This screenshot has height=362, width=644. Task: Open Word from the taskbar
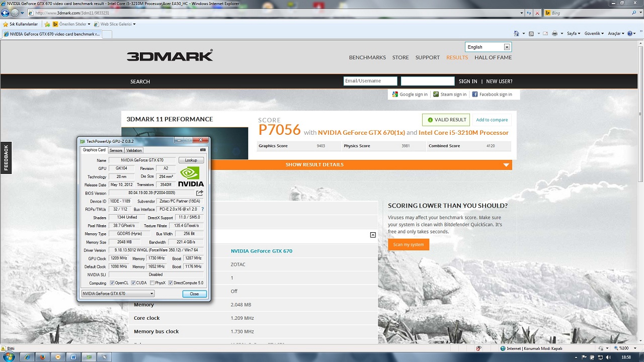73,357
